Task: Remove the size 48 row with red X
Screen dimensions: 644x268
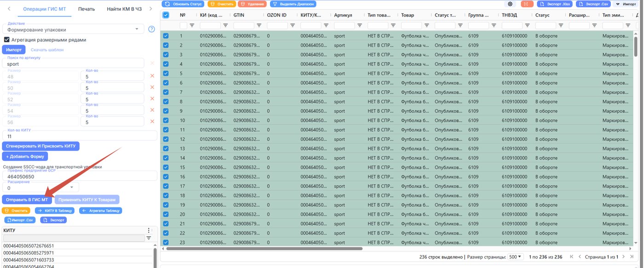Action: point(152,75)
